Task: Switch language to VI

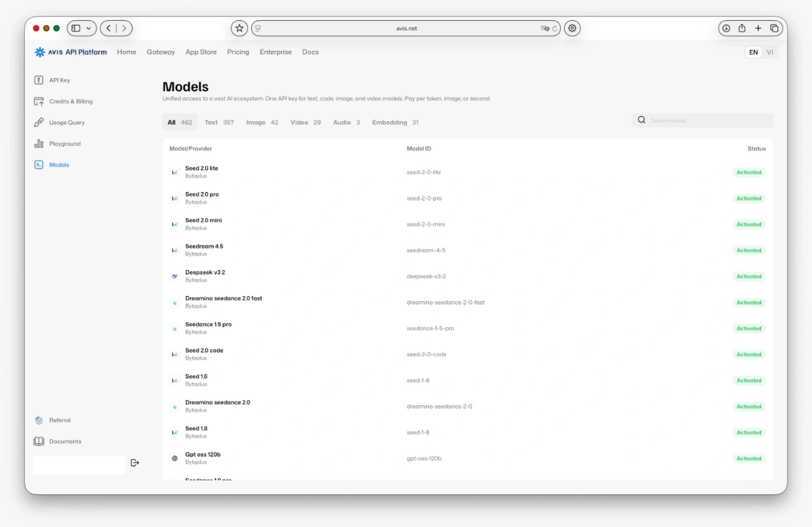Action: 769,52
